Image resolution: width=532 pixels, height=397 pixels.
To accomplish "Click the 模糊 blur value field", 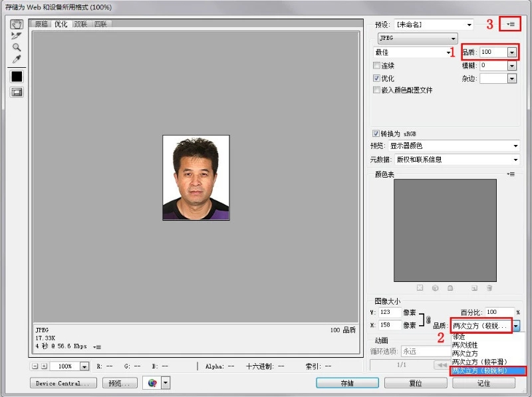I will 493,65.
